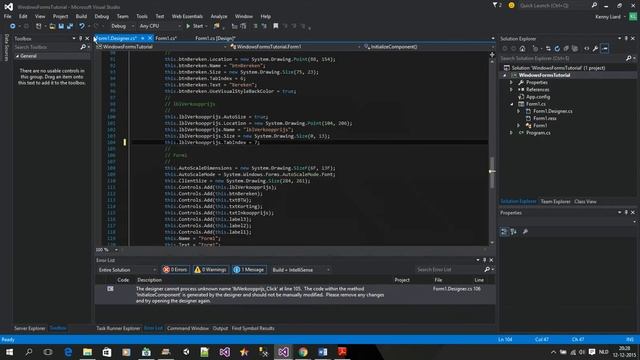Open the Task Runner Explorer tab
Viewport: 640px width, 360px height.
click(118, 328)
